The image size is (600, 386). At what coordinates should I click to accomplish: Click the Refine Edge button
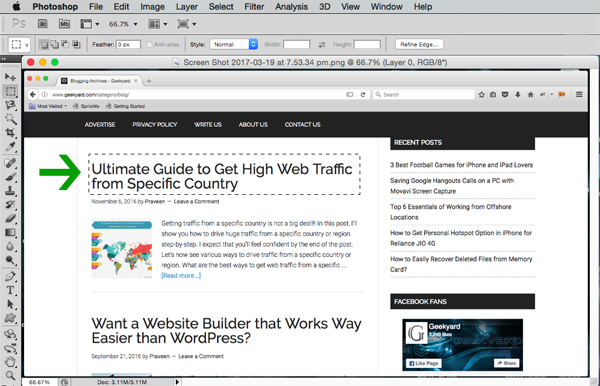(419, 44)
